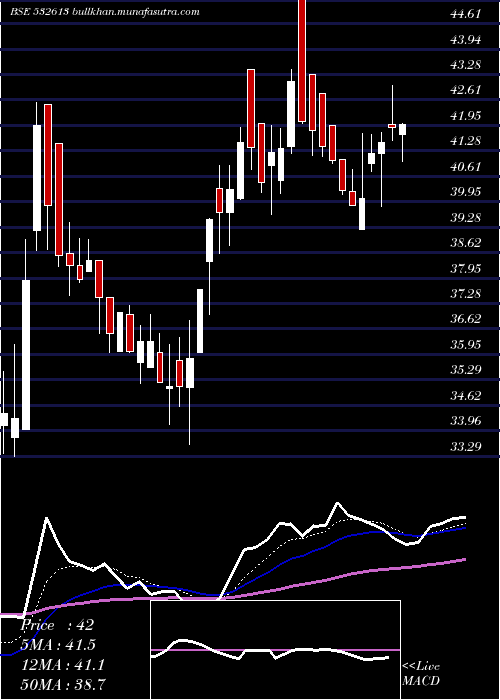Click the 36.62 price axis label
The height and width of the screenshot is (700, 500).
click(466, 319)
